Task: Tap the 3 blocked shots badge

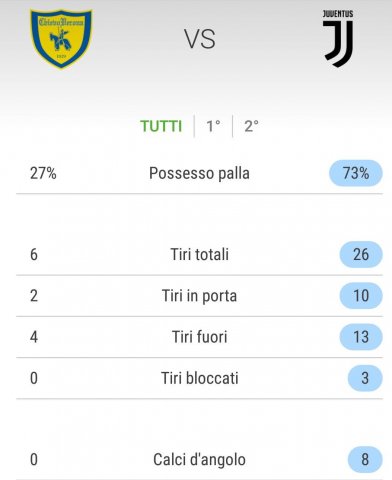Action: tap(365, 378)
